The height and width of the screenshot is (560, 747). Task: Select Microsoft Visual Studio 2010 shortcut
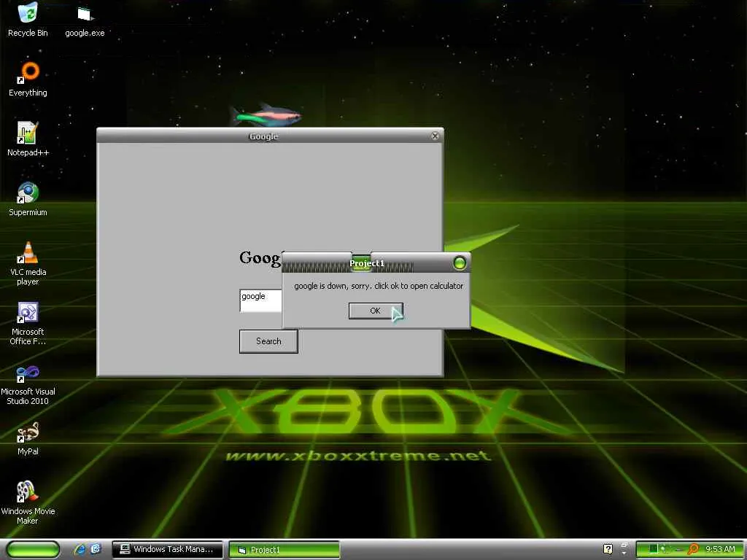(28, 384)
